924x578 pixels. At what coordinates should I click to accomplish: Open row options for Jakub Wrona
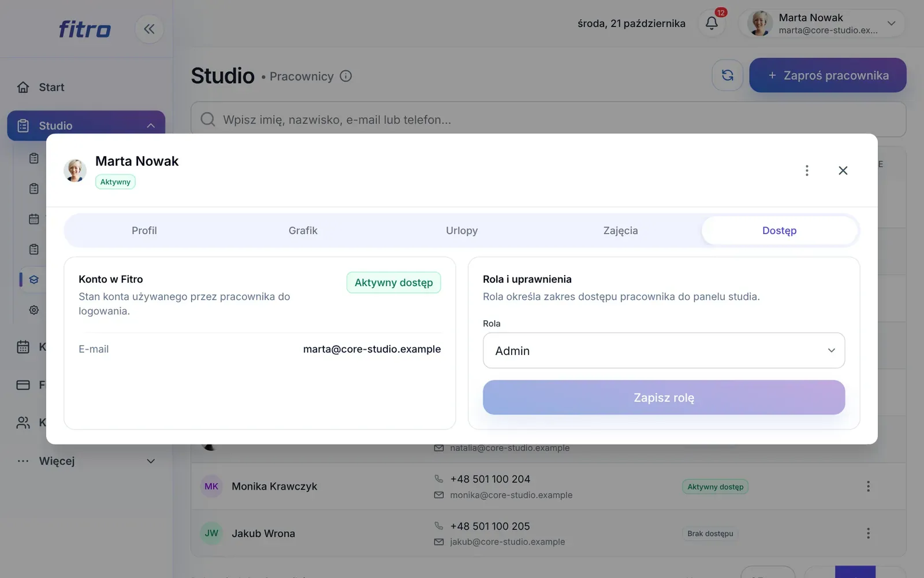click(x=868, y=533)
